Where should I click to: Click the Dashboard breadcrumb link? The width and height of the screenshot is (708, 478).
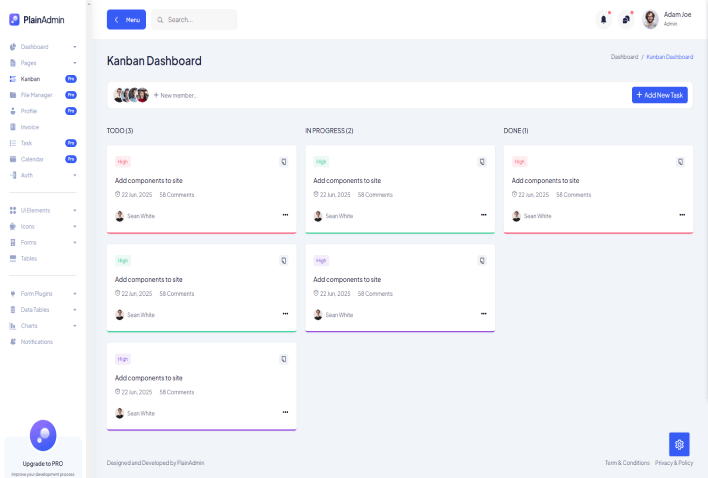coord(624,57)
